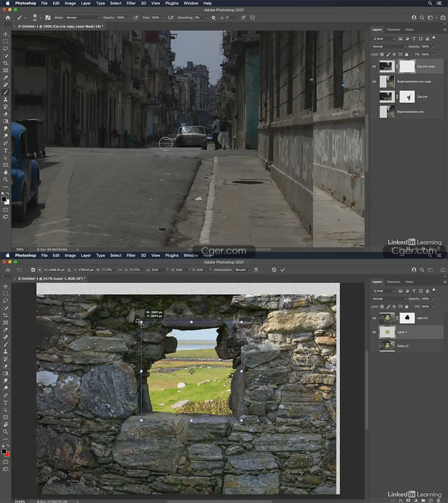Image resolution: width=448 pixels, height=503 pixels.
Task: Open brush settings panel icon beside the brush preset
Action: 48,18
